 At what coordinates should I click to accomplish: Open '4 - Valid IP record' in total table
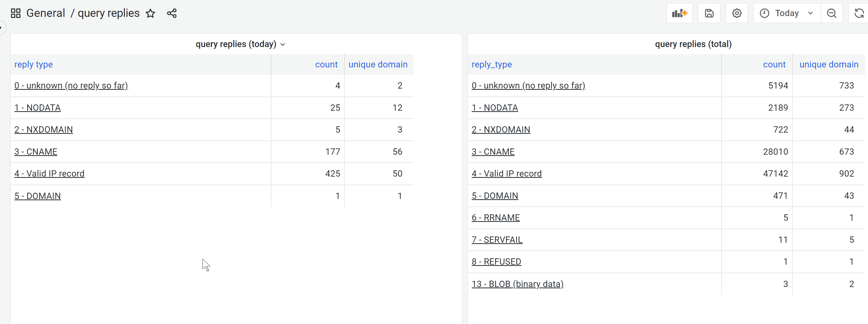click(506, 174)
